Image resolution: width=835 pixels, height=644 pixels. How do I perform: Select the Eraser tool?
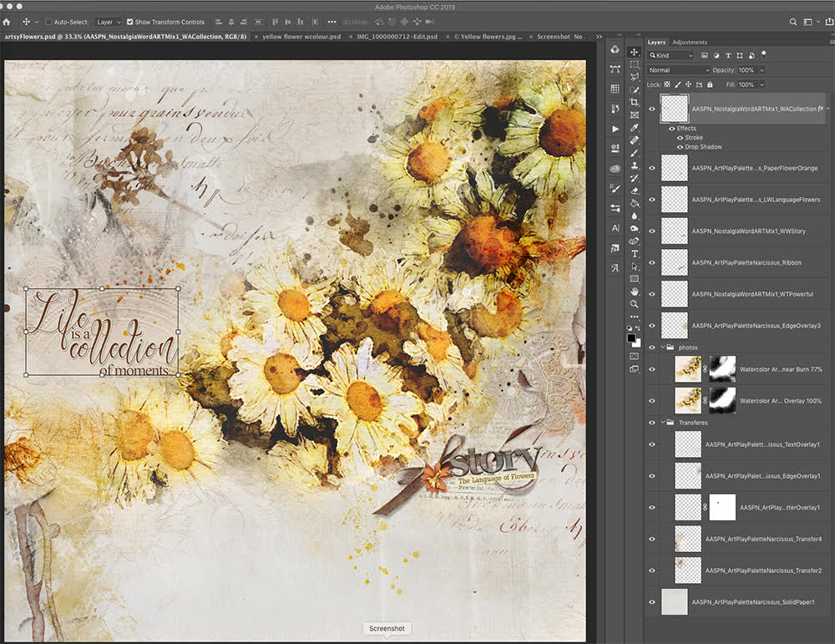[634, 190]
